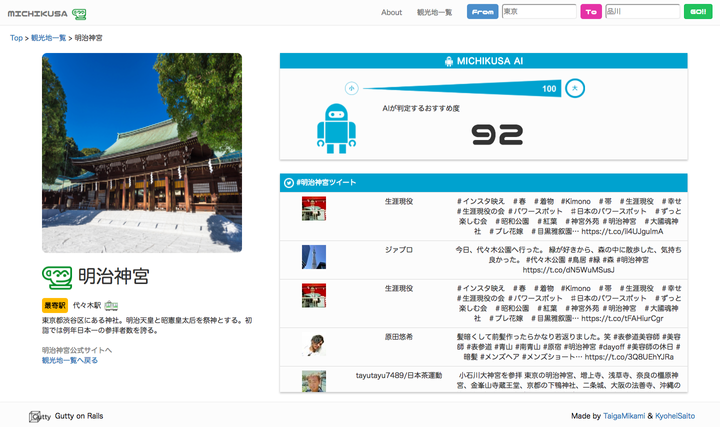Click the Gutty logo icon in footer
720x427 pixels.
click(x=39, y=416)
